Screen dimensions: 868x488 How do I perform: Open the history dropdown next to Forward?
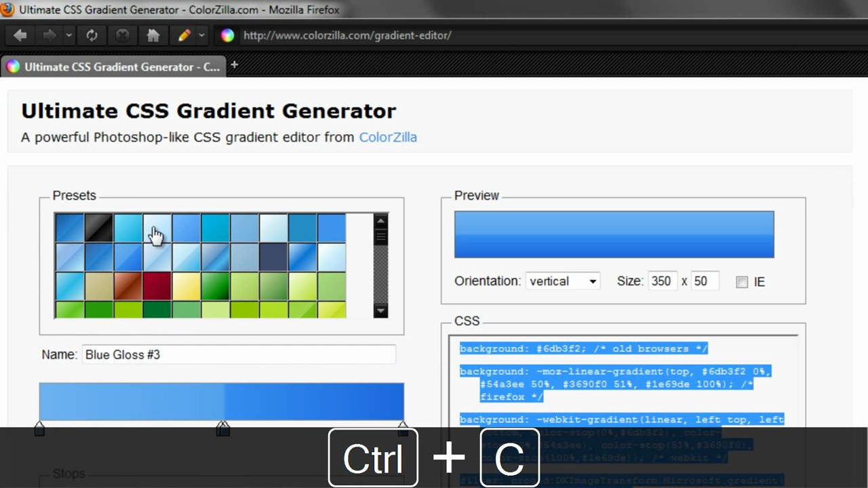click(x=68, y=35)
